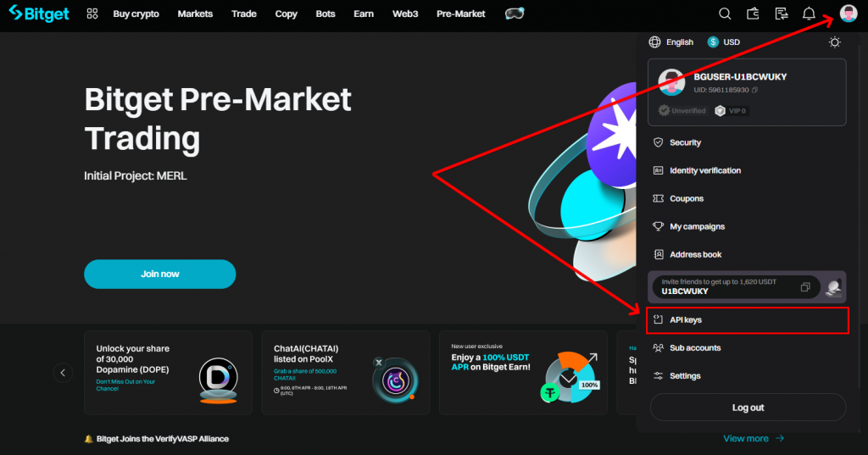
Task: Open the VR headset icon in navbar
Action: click(x=515, y=14)
